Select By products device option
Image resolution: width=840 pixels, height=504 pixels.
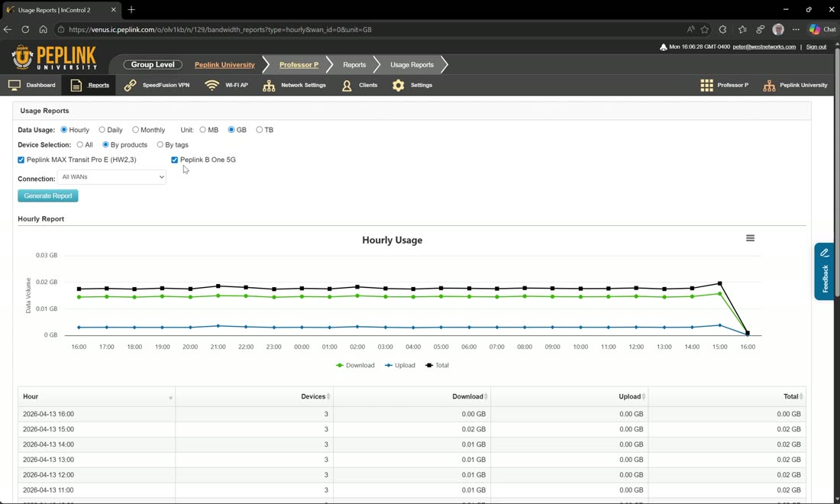105,144
